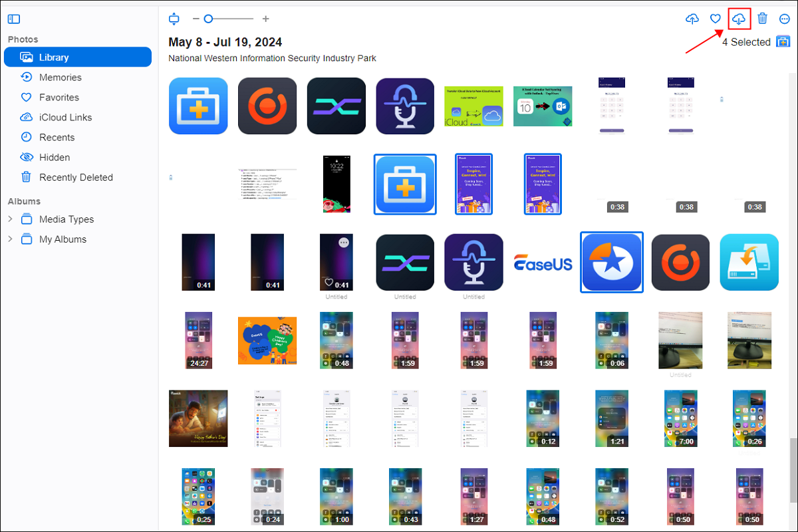Zoom out using the minus icon
Viewport: 798px width, 532px height.
[x=196, y=19]
